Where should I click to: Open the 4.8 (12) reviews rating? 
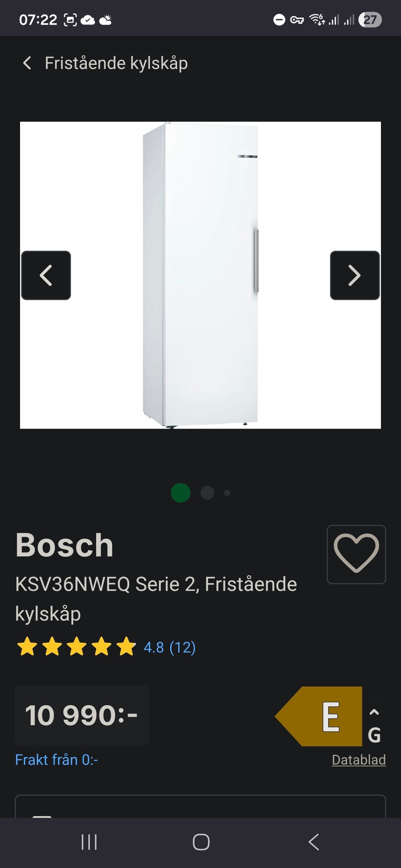[170, 647]
